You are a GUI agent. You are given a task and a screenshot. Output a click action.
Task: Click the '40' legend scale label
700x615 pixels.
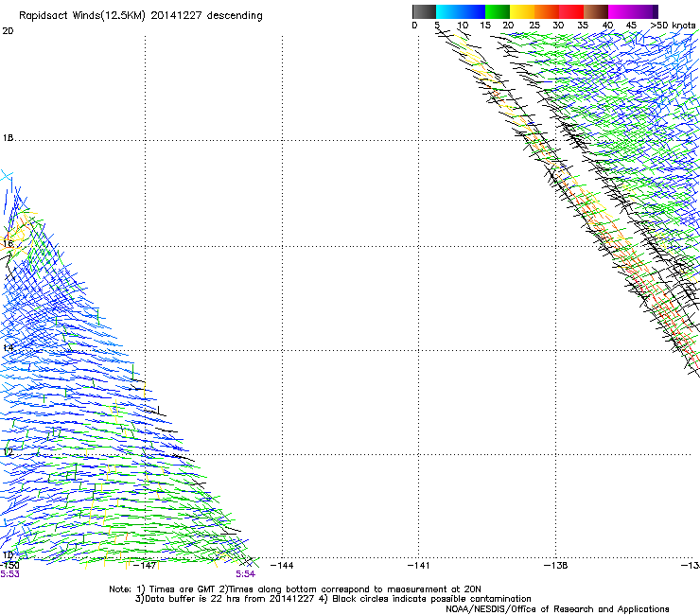[607, 26]
